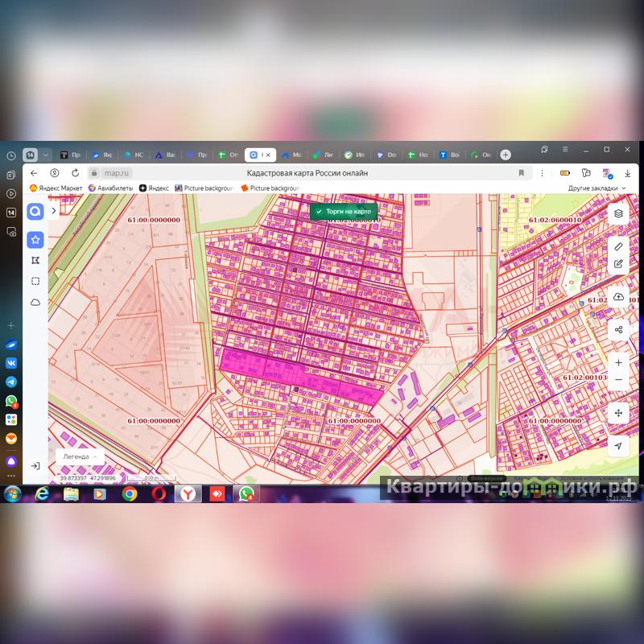Open Google Chrome from the taskbar
The image size is (644, 644).
pos(130,493)
